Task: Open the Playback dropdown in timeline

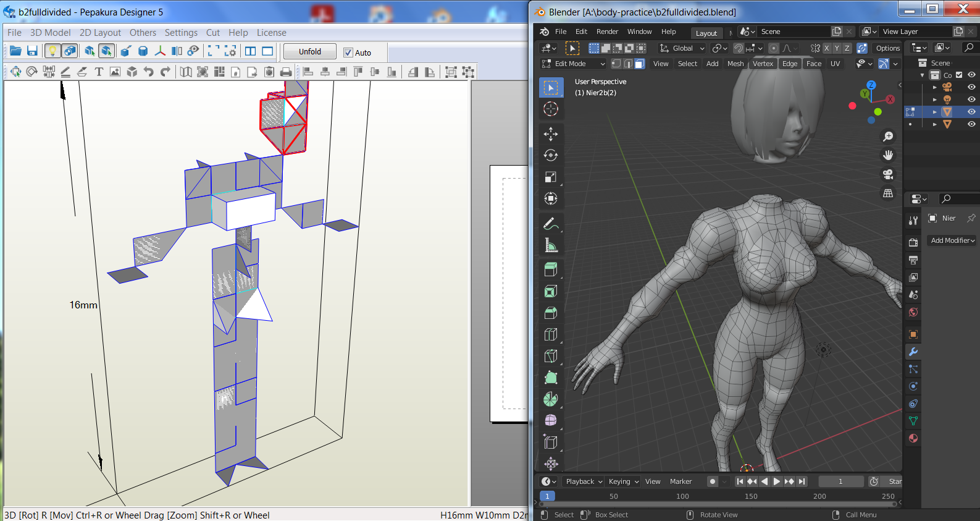Action: pyautogui.click(x=584, y=481)
